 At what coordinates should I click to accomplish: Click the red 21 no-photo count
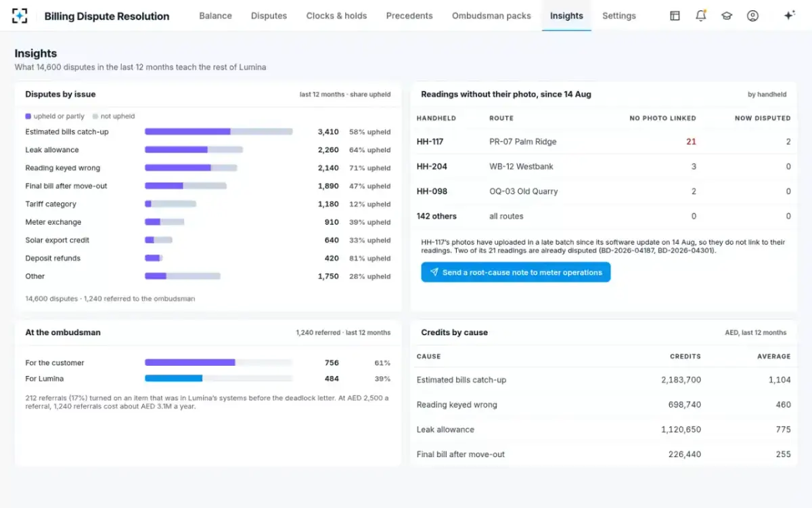coord(691,142)
